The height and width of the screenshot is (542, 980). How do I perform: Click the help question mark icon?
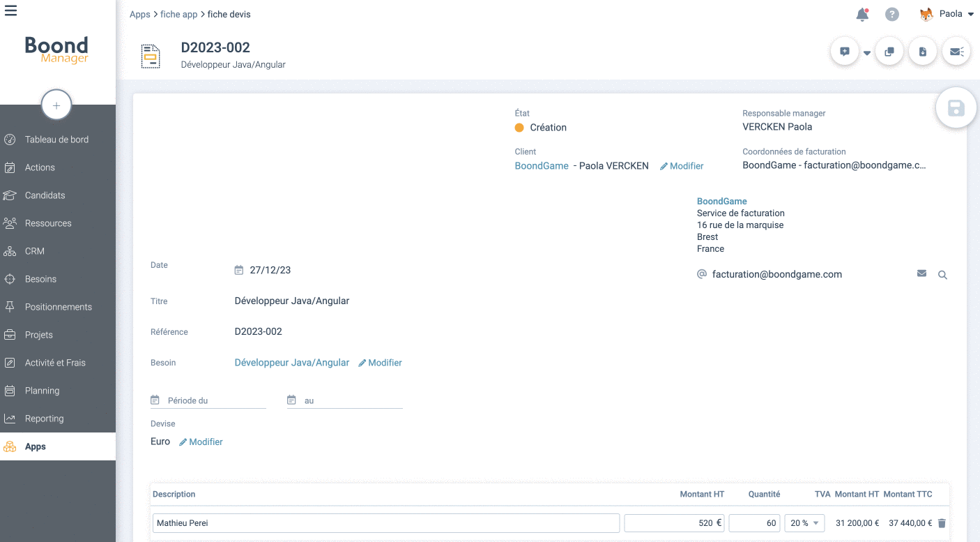point(891,15)
